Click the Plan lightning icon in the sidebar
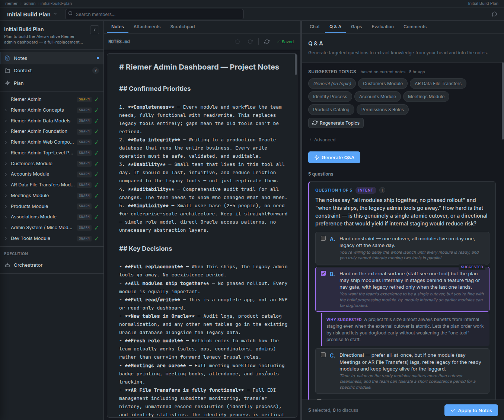This screenshot has width=504, height=420. 7,83
